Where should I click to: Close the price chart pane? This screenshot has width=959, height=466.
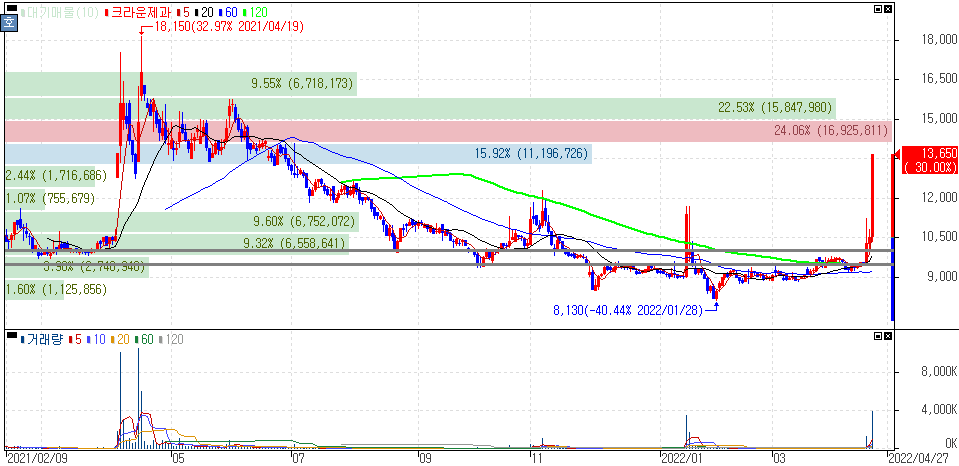(888, 10)
